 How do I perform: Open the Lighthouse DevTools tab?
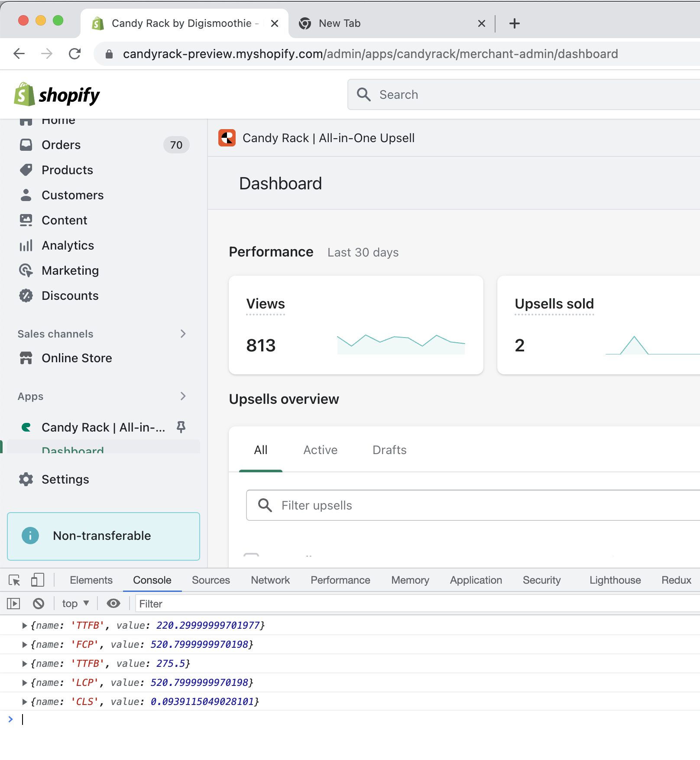(615, 580)
